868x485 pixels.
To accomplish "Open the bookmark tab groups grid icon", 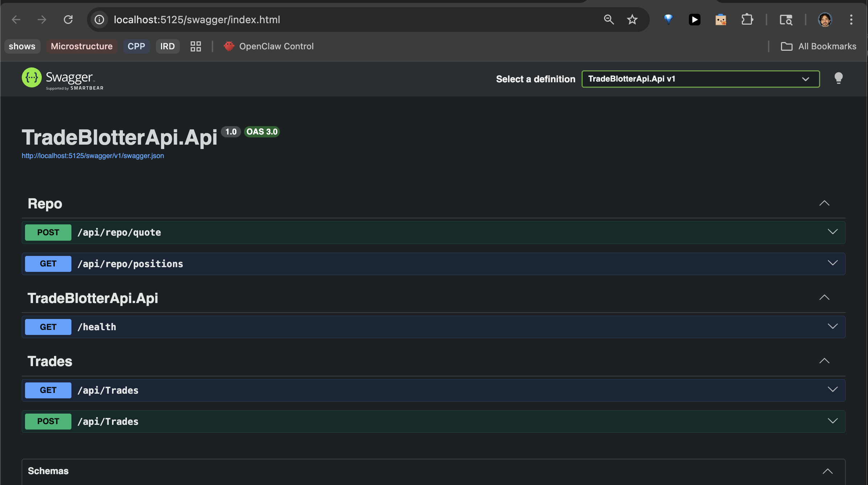I will click(196, 46).
